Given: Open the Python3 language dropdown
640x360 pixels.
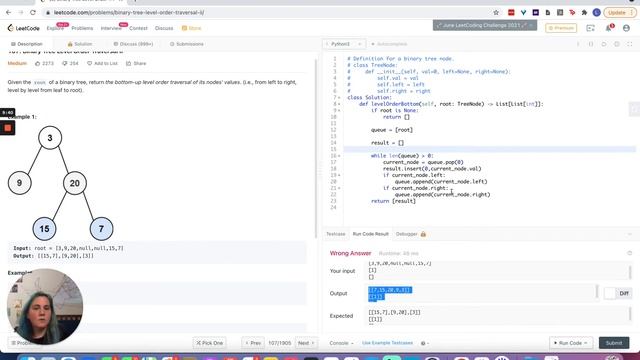Looking at the screenshot, I should click(x=344, y=44).
